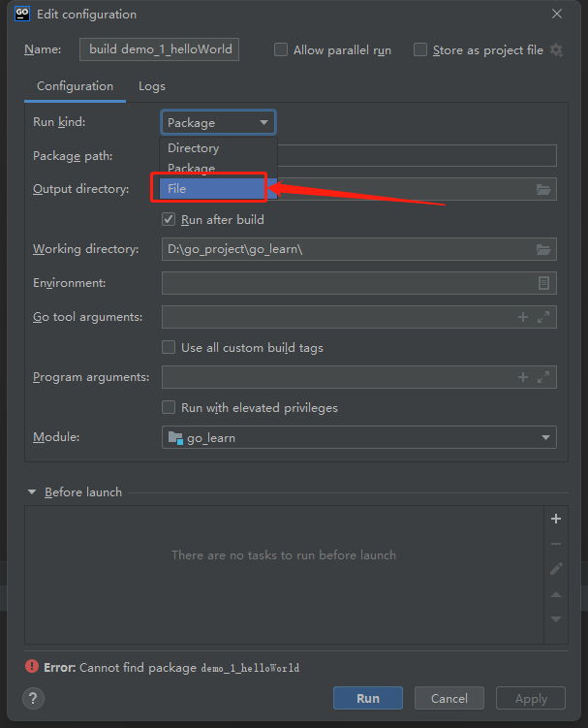Open help question mark button
This screenshot has width=588, height=728.
coord(33,698)
